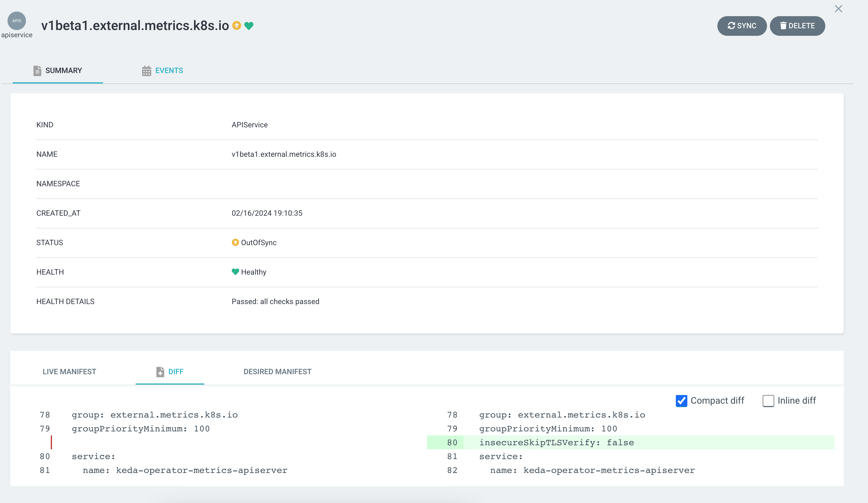Select the SUMMARY tab
The height and width of the screenshot is (503, 868).
[x=58, y=71]
